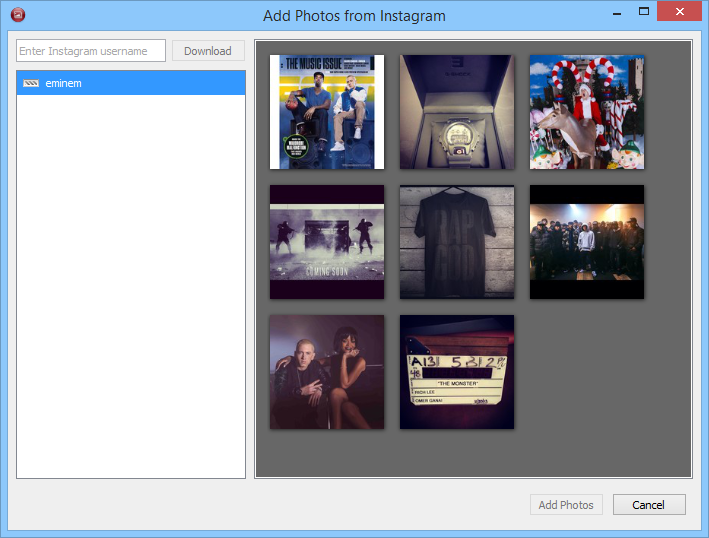Select the couple posing portrait photo
The image size is (709, 538).
click(x=327, y=372)
